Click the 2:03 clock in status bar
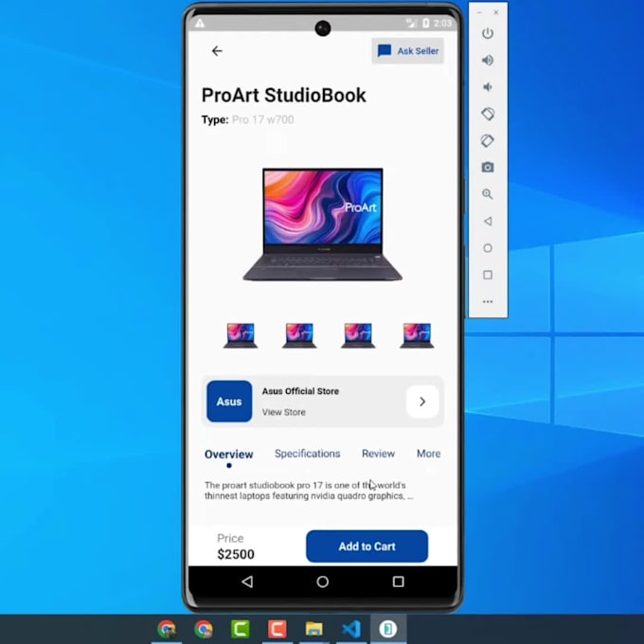Image resolution: width=644 pixels, height=644 pixels. (x=442, y=23)
